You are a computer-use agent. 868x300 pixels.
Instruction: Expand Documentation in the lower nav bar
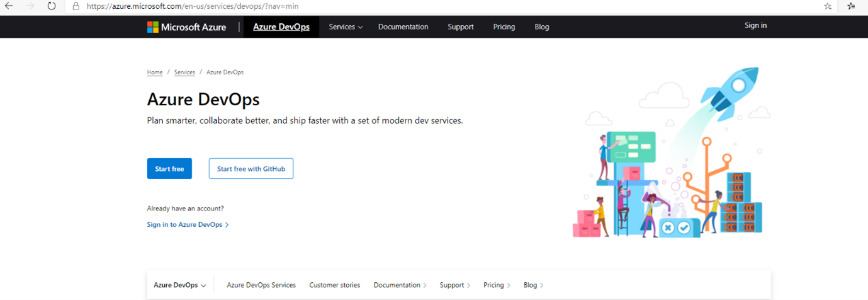(x=400, y=286)
